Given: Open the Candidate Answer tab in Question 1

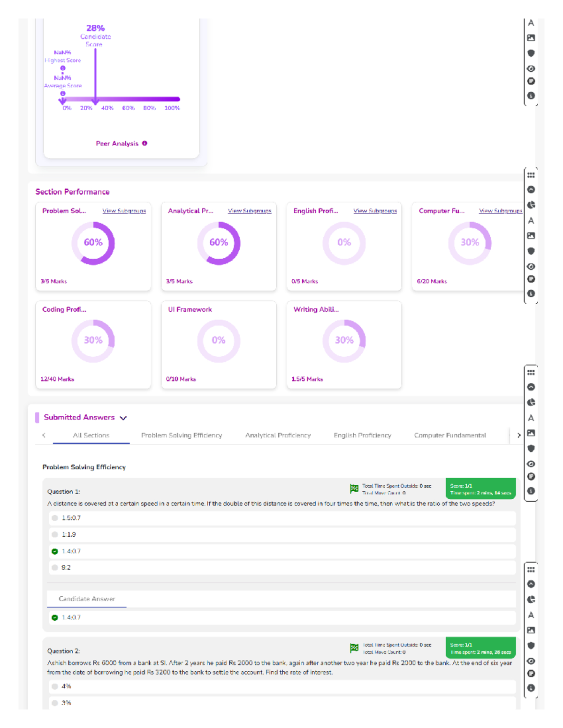Looking at the screenshot, I should (x=87, y=599).
